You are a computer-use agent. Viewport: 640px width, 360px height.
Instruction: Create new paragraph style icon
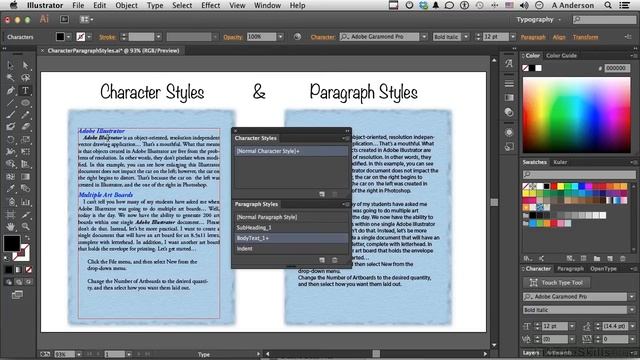(322, 260)
